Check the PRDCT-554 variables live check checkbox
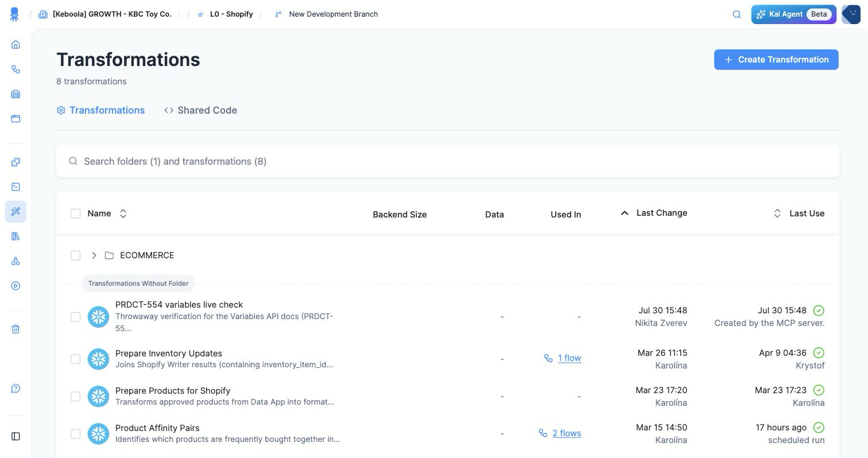The image size is (868, 458). (x=75, y=317)
